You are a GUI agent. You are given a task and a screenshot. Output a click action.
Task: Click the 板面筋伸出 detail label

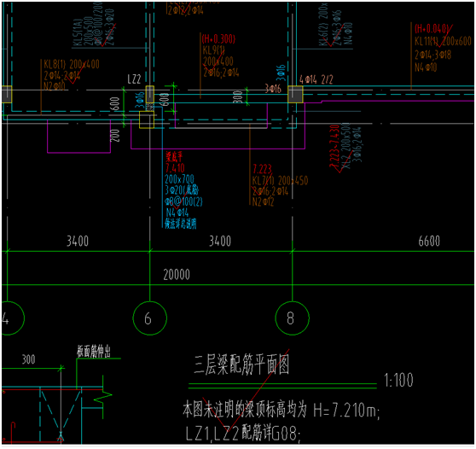(94, 352)
